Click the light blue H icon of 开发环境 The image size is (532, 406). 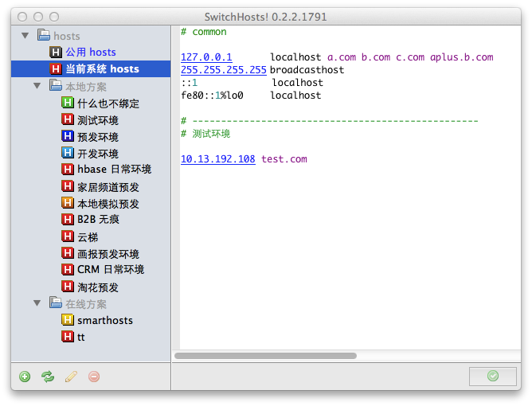coord(68,153)
